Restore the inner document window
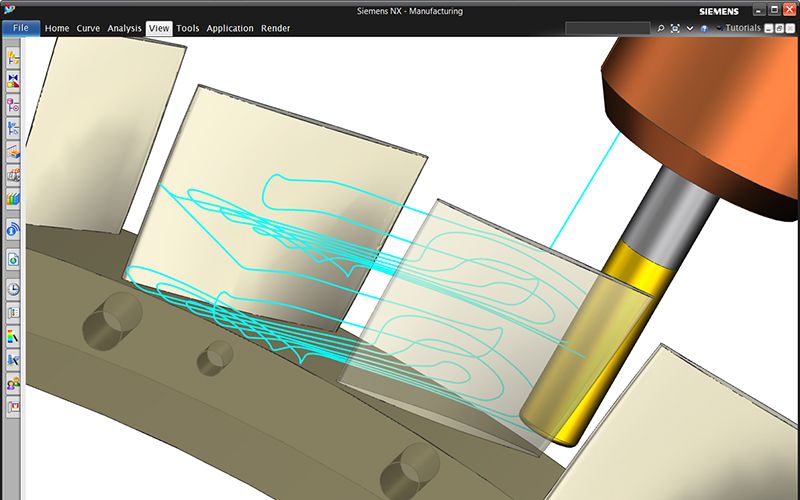The height and width of the screenshot is (500, 800). 780,29
